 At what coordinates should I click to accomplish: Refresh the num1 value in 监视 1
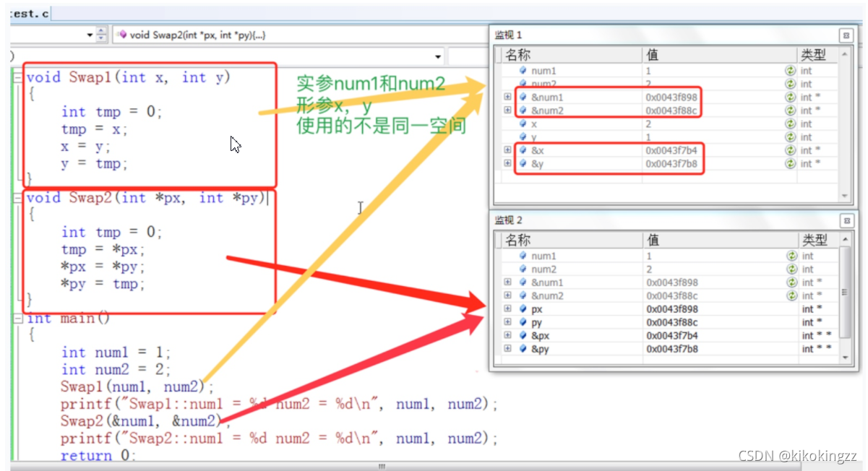pyautogui.click(x=791, y=71)
